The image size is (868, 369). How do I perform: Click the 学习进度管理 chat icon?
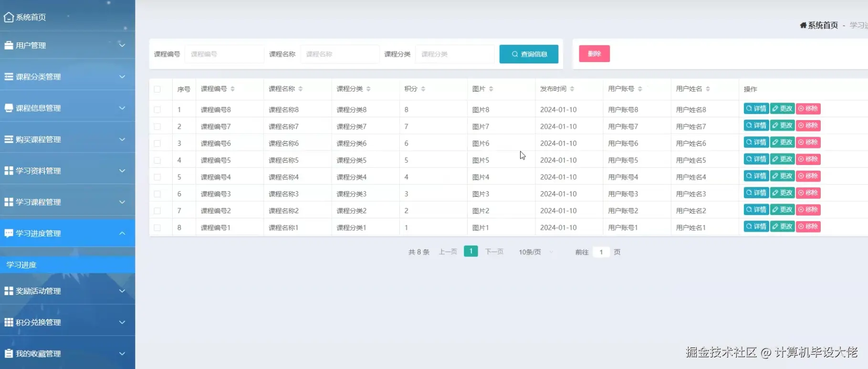pos(9,233)
